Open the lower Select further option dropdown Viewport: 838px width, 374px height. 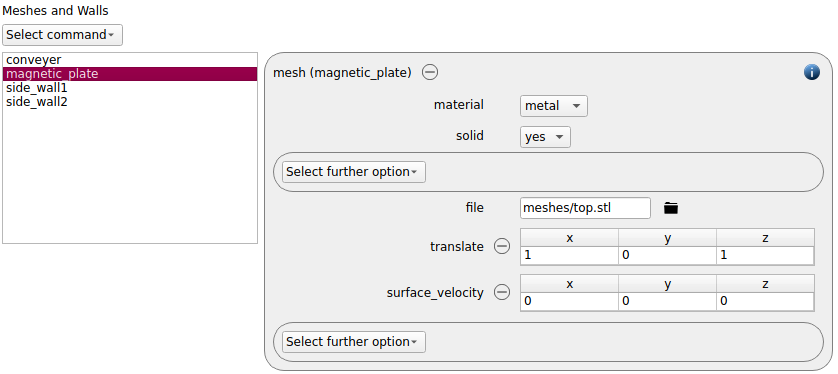tap(354, 342)
